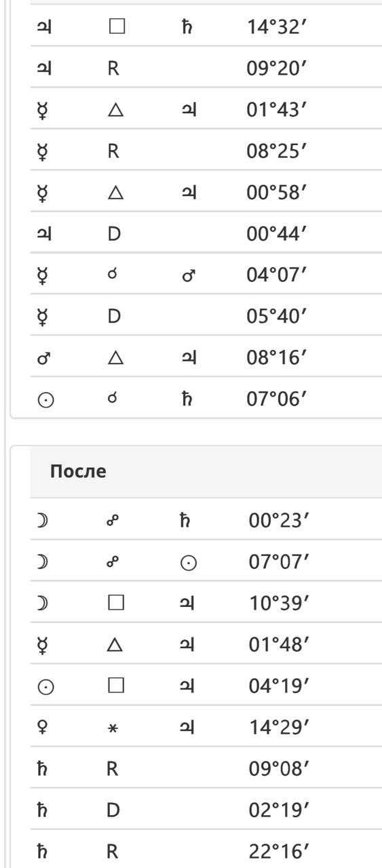Select the Jupiter retrograde 09°20′ row
The image size is (382, 868).
206,69
